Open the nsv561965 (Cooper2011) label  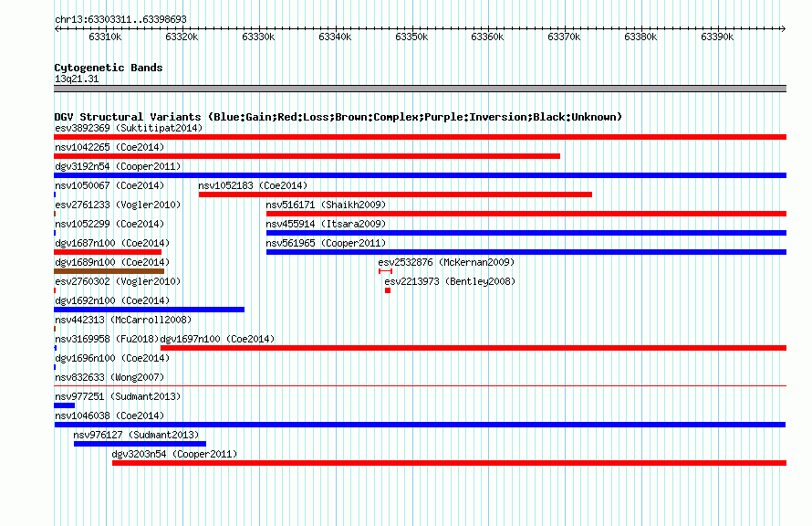pos(326,243)
